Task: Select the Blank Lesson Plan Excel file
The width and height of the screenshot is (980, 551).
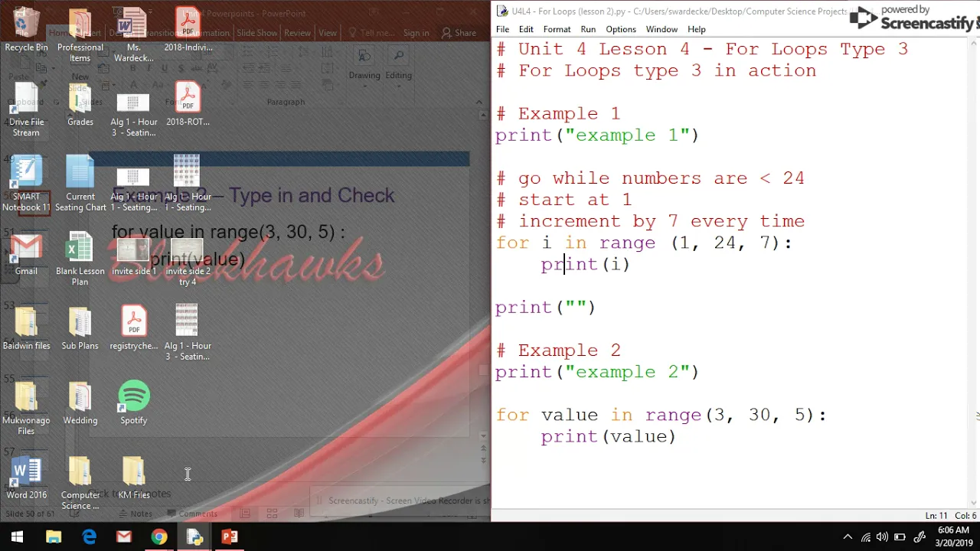Action: click(x=80, y=259)
